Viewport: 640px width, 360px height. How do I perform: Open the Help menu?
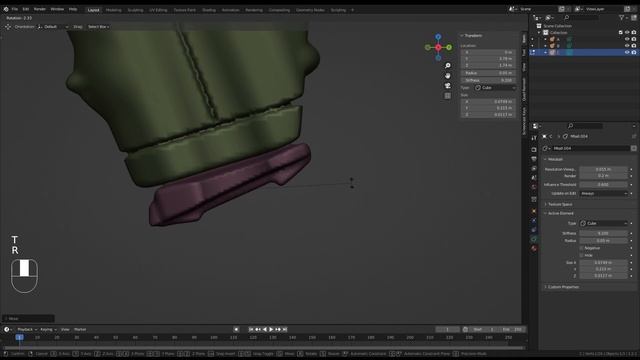click(73, 9)
